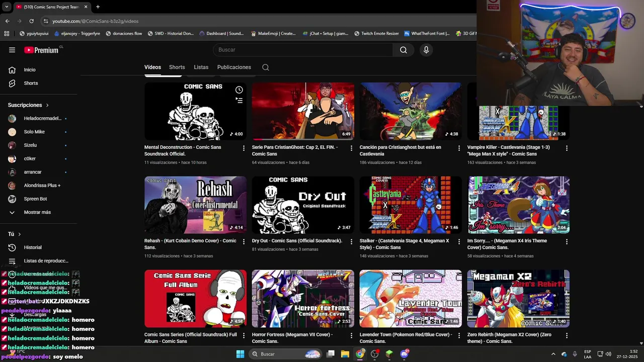
Task: Open the tab list dropdown arrow
Action: tap(6, 7)
